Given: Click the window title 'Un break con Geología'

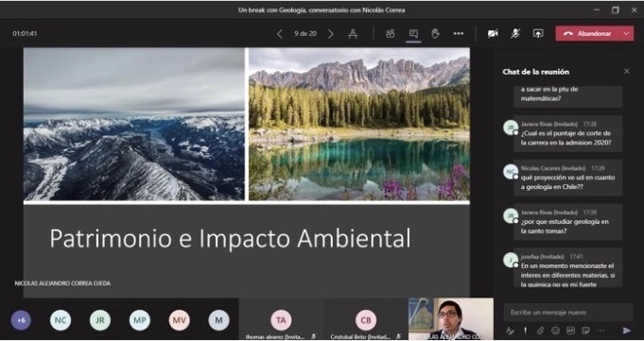Looking at the screenshot, I should click(x=322, y=10).
